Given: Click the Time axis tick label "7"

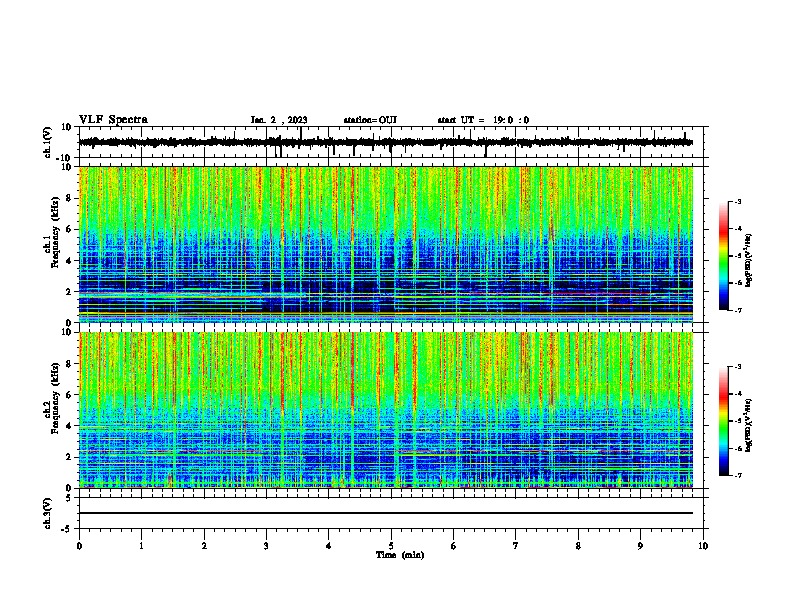Looking at the screenshot, I should [x=516, y=546].
